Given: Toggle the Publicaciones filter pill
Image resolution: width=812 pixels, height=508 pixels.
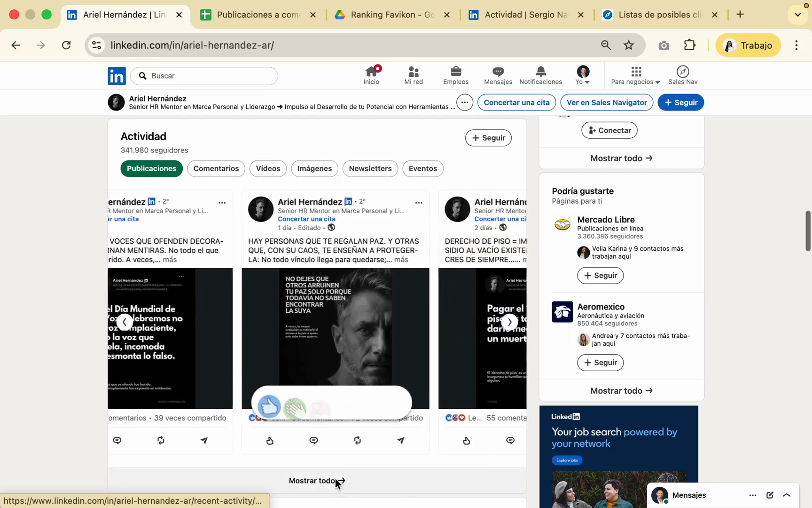Looking at the screenshot, I should pos(151,168).
